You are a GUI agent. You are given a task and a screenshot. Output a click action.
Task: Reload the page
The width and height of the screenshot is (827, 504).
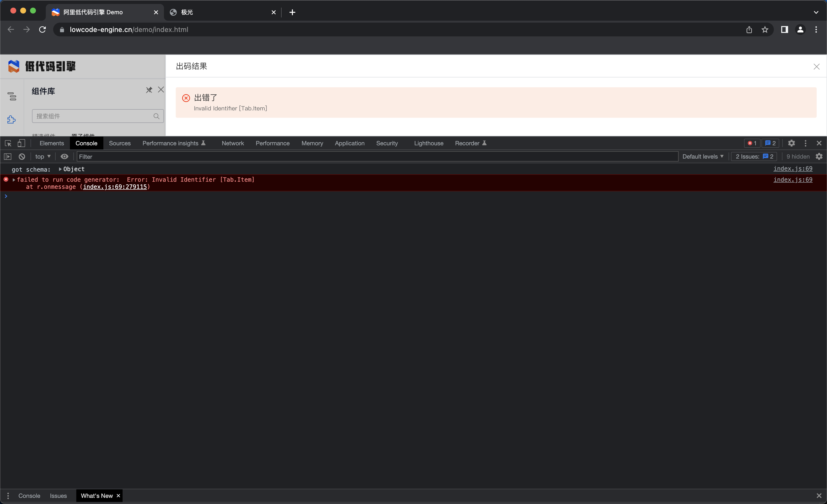pos(42,30)
